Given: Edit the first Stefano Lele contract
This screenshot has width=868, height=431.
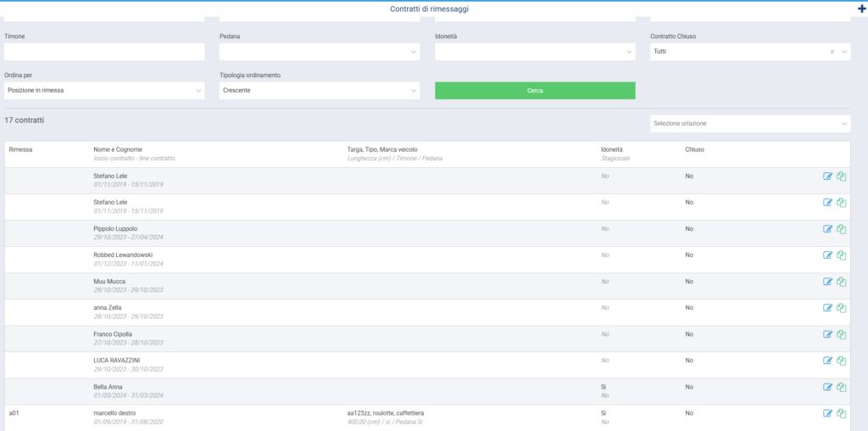Looking at the screenshot, I should pyautogui.click(x=828, y=176).
